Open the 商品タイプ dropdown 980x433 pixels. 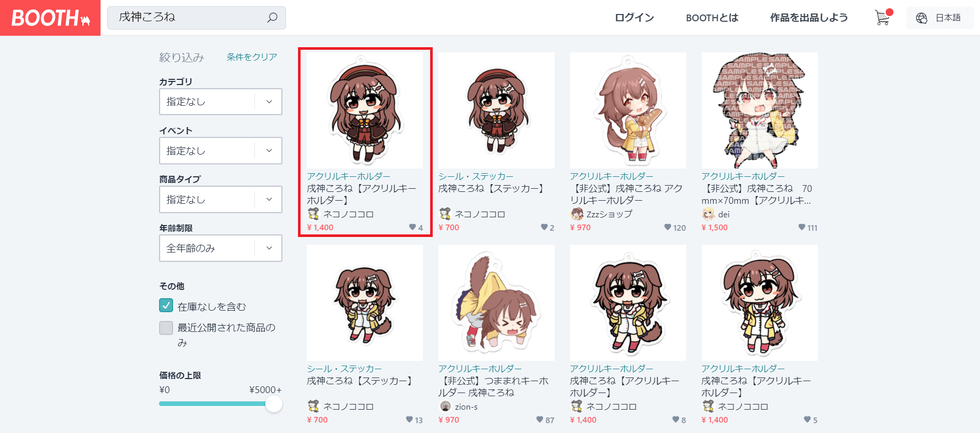pyautogui.click(x=221, y=199)
